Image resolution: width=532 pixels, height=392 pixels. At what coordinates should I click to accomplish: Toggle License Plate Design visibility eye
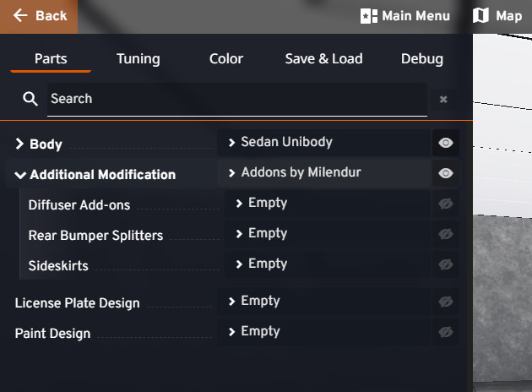pos(446,302)
